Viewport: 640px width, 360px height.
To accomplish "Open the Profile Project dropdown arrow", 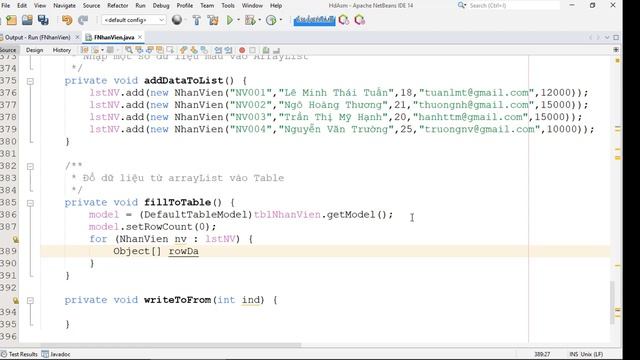I will pos(280,20).
